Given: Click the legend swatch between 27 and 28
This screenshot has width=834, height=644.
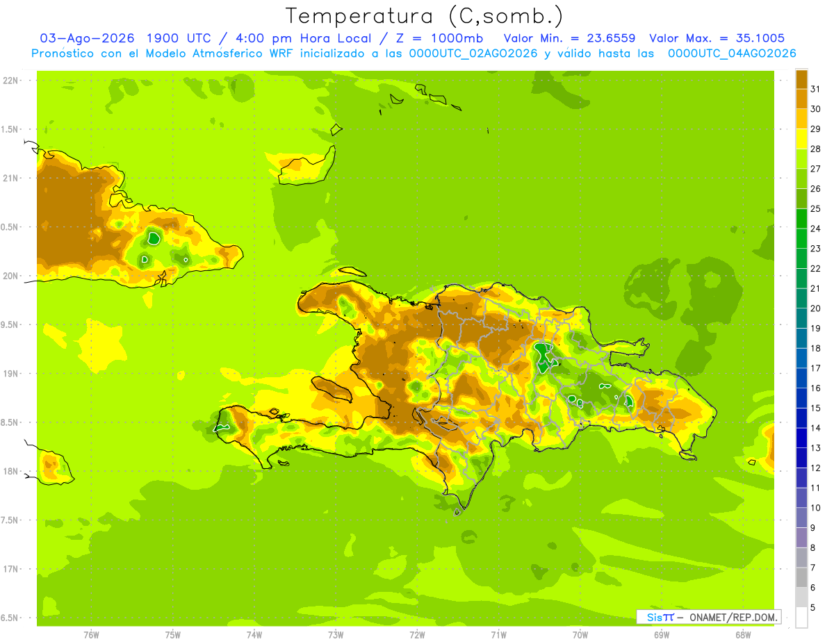Looking at the screenshot, I should [801, 158].
